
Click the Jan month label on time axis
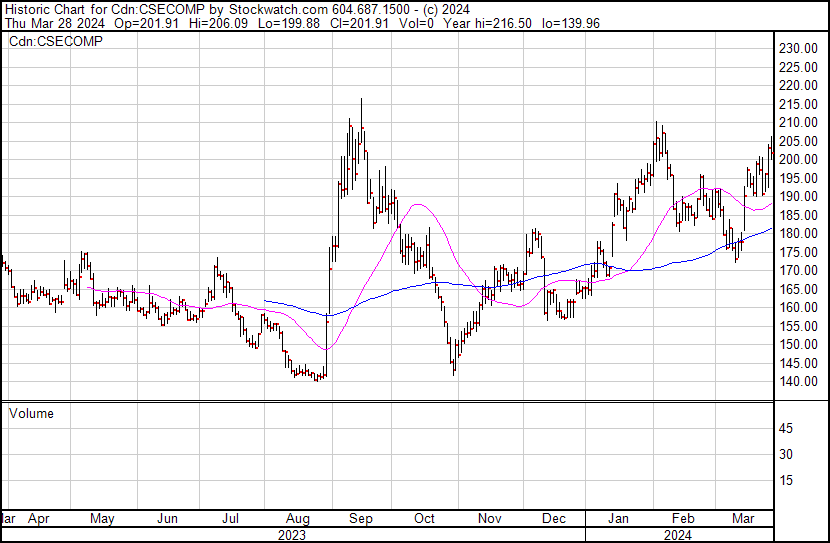click(x=620, y=519)
